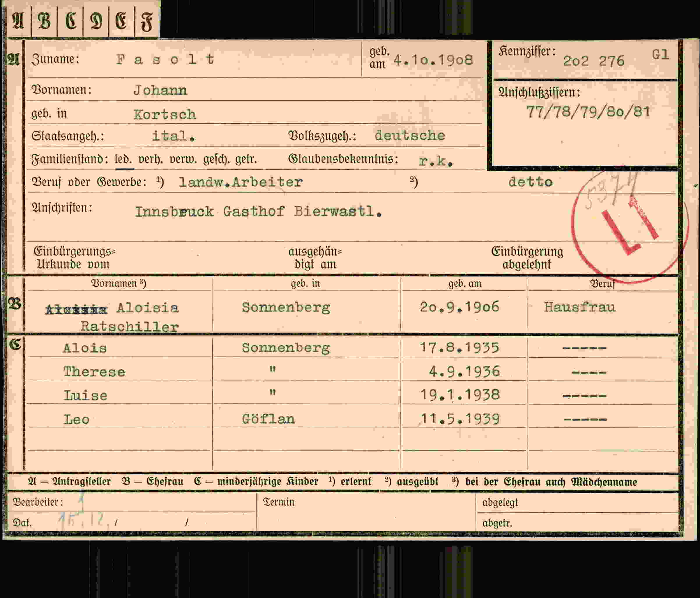Image resolution: width=700 pixels, height=598 pixels.
Task: Click the 'verh.' marital status option
Action: click(151, 159)
